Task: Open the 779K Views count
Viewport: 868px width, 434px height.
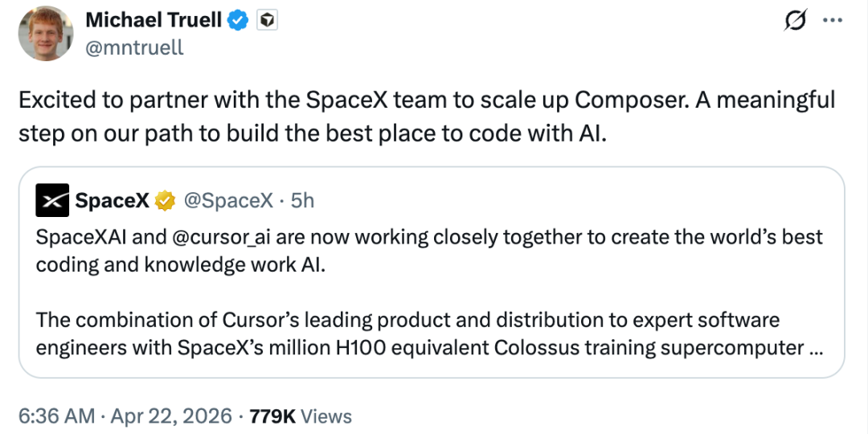Action: coord(301,416)
